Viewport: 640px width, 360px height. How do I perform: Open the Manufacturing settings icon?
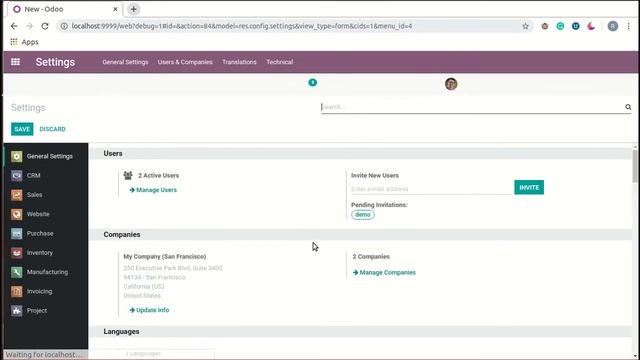[17, 272]
